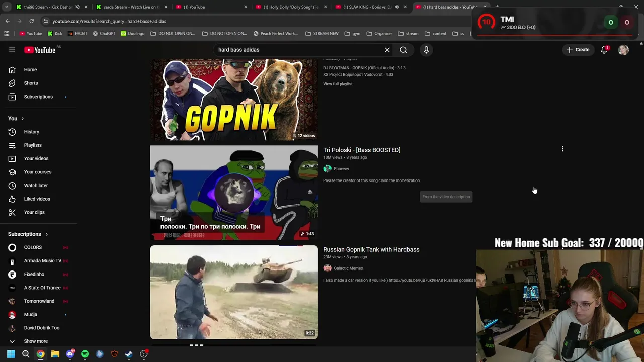644x362 pixels.
Task: Click the YouTube logo
Action: pyautogui.click(x=40, y=50)
